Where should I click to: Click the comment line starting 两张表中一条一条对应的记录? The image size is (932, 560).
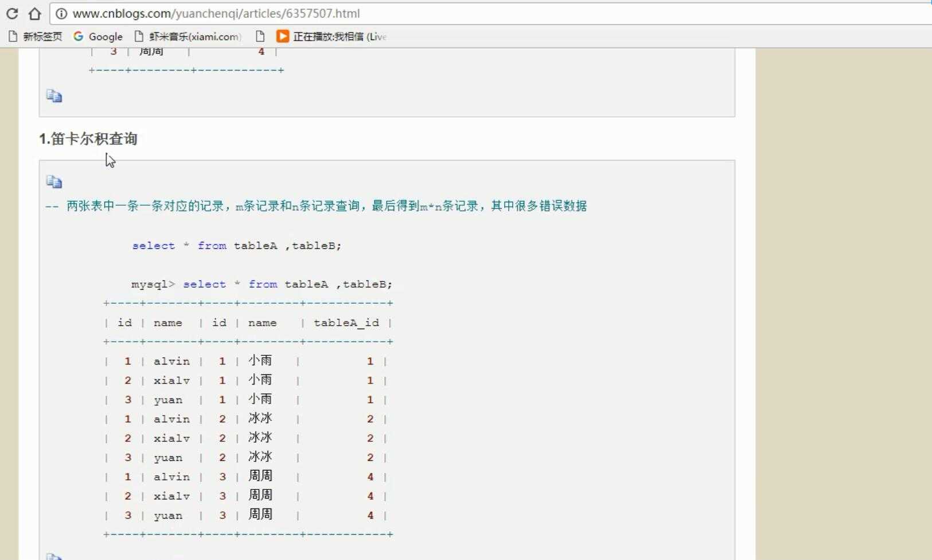[316, 206]
